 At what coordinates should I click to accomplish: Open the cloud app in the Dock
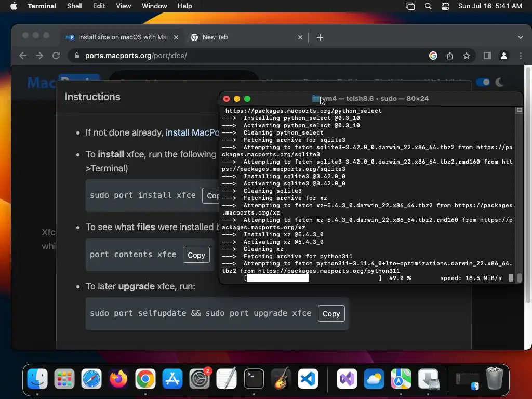coord(374,379)
